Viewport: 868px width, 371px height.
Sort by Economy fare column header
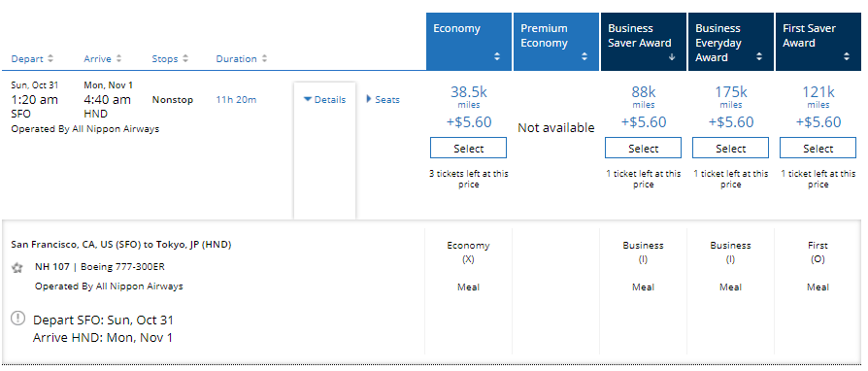click(469, 42)
